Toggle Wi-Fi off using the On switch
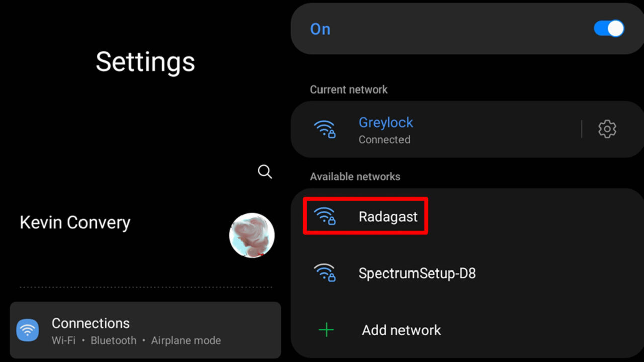The height and width of the screenshot is (362, 644). pyautogui.click(x=608, y=29)
